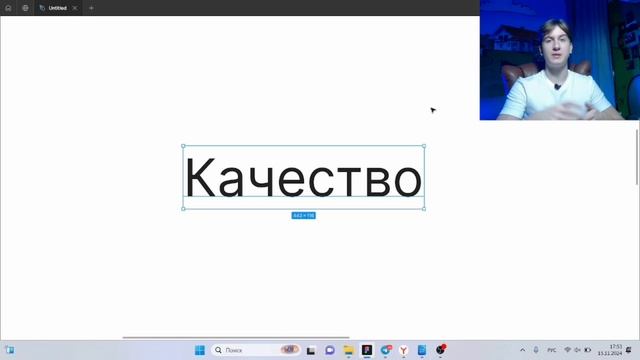Viewport: 640px width, 360px height.
Task: Launch Yandex Browser from the taskbar
Action: (x=404, y=350)
